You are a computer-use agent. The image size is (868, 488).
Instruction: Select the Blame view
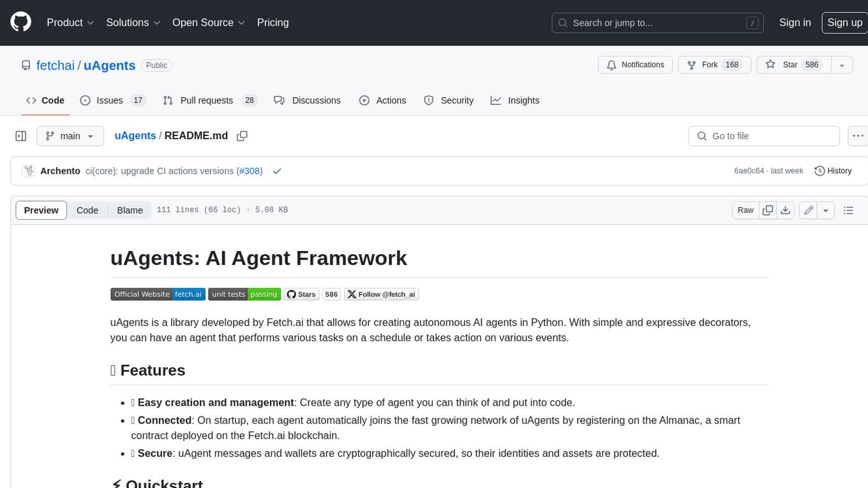point(130,210)
